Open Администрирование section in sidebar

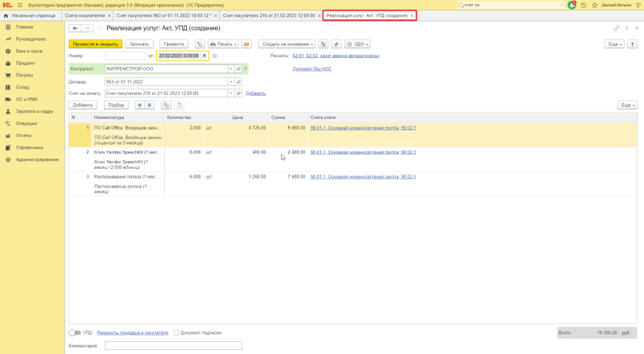37,159
